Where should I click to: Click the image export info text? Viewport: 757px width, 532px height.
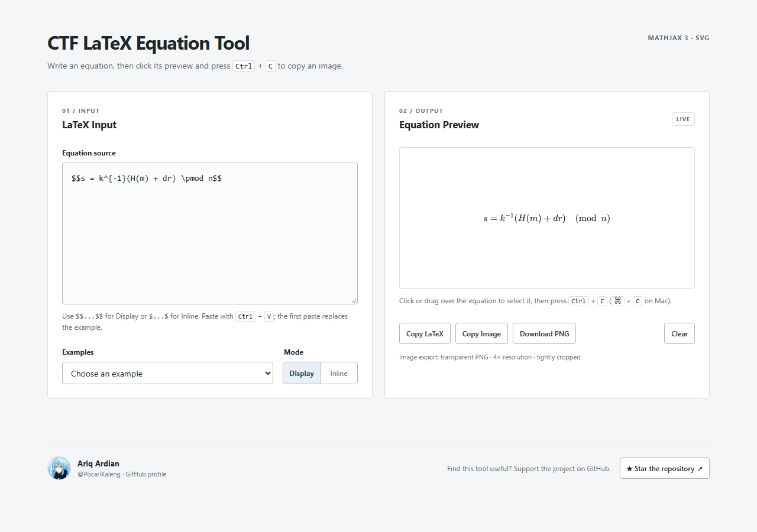tap(490, 357)
